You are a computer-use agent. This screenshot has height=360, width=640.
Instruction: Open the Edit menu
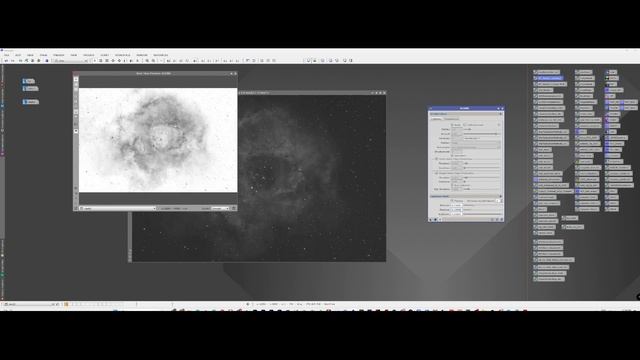(x=18, y=55)
